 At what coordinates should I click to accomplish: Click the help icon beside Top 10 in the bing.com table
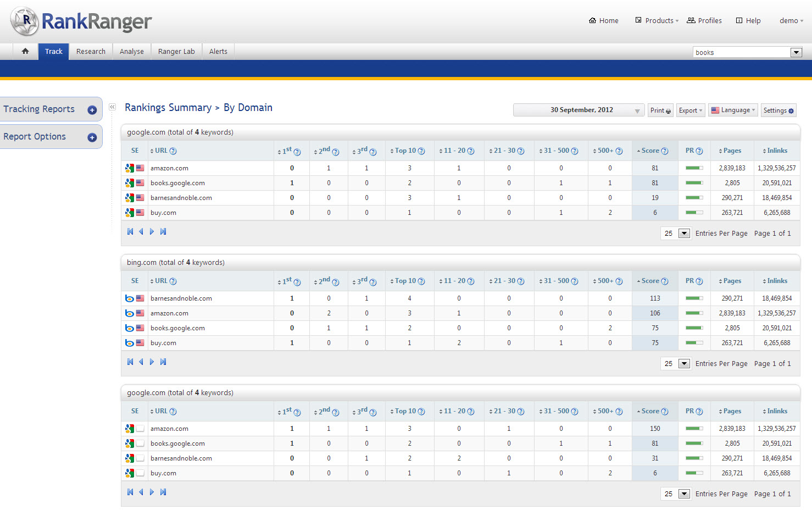[421, 281]
